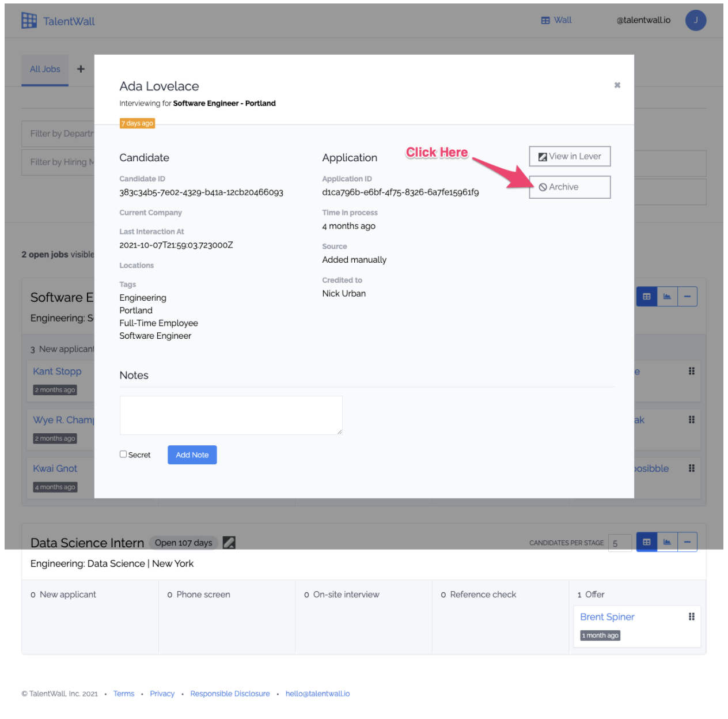Switch to the All Jobs tab
The width and height of the screenshot is (728, 719).
pyautogui.click(x=44, y=69)
